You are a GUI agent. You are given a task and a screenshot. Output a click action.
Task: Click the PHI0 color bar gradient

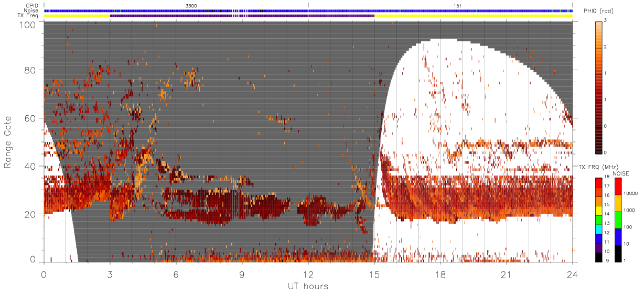click(x=599, y=87)
